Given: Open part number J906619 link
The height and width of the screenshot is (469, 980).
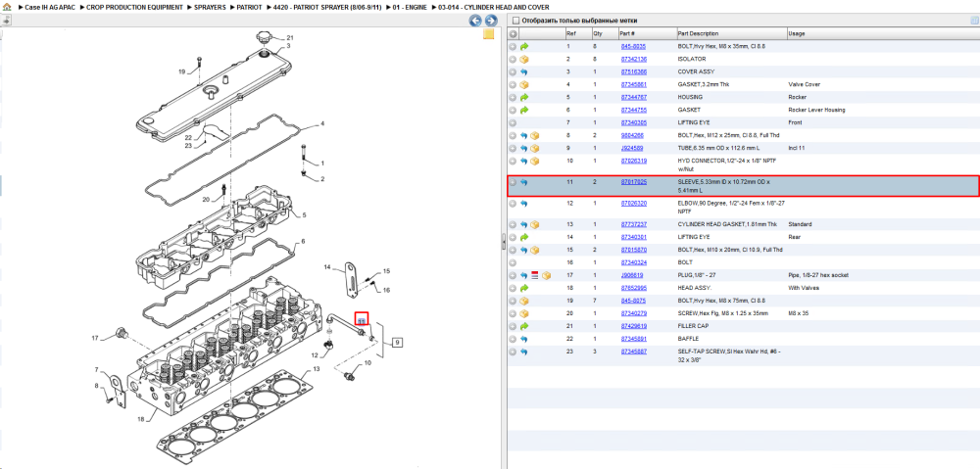Looking at the screenshot, I should coord(632,275).
